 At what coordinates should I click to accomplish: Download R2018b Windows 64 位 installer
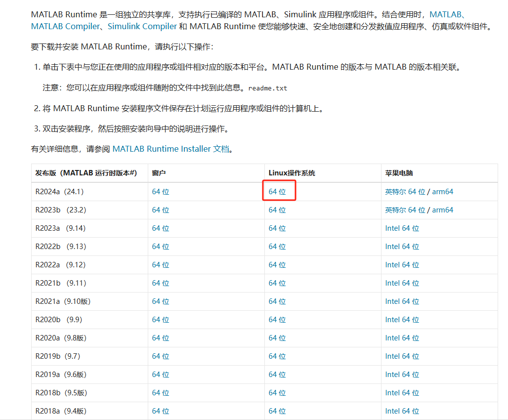point(161,393)
